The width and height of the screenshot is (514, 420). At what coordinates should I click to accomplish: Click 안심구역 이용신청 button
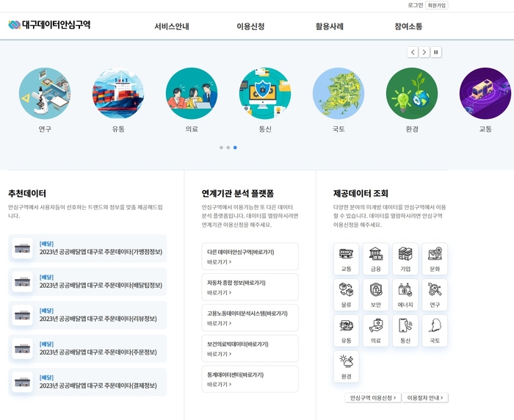pos(373,398)
